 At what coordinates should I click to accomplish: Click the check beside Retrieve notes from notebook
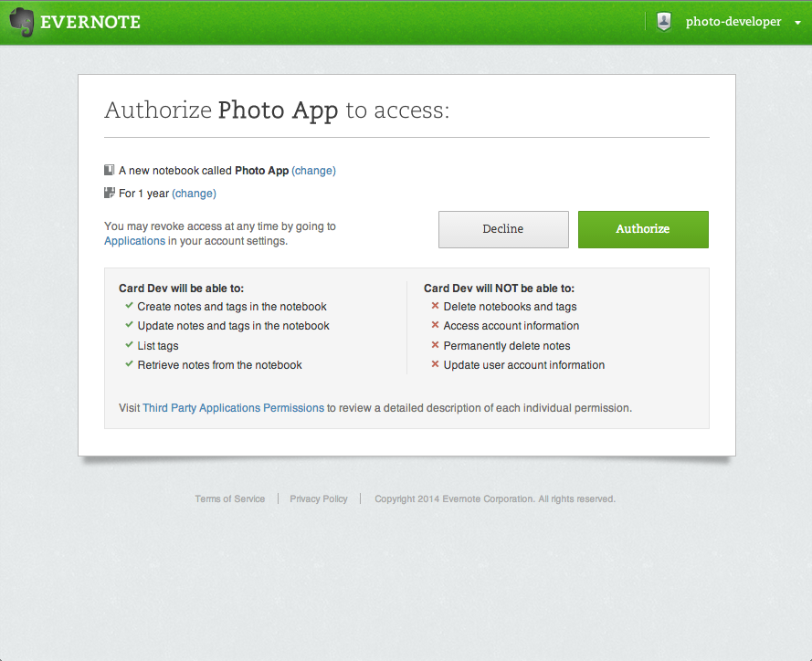tap(129, 364)
